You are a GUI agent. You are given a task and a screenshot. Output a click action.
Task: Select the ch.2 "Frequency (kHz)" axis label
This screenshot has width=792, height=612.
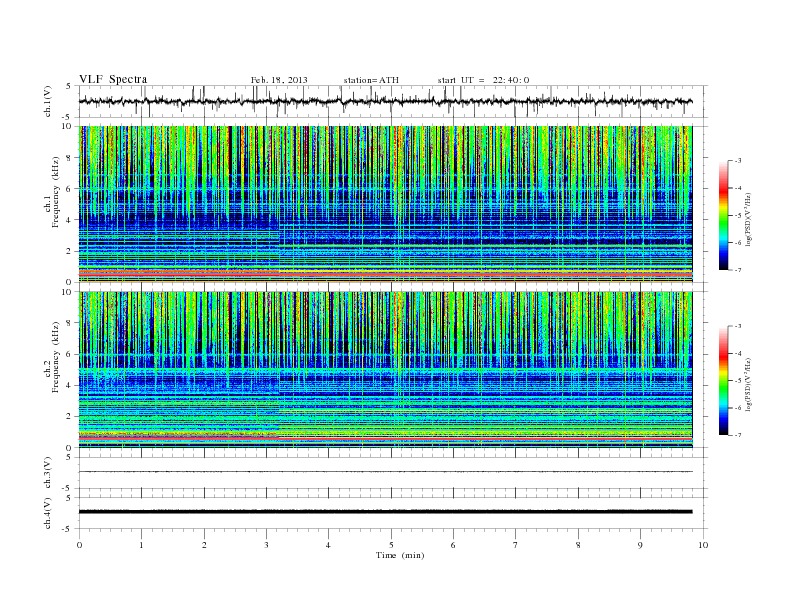[56, 356]
